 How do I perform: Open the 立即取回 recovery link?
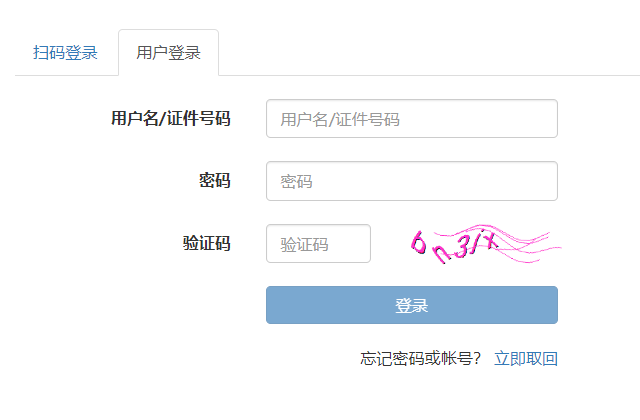click(x=526, y=359)
